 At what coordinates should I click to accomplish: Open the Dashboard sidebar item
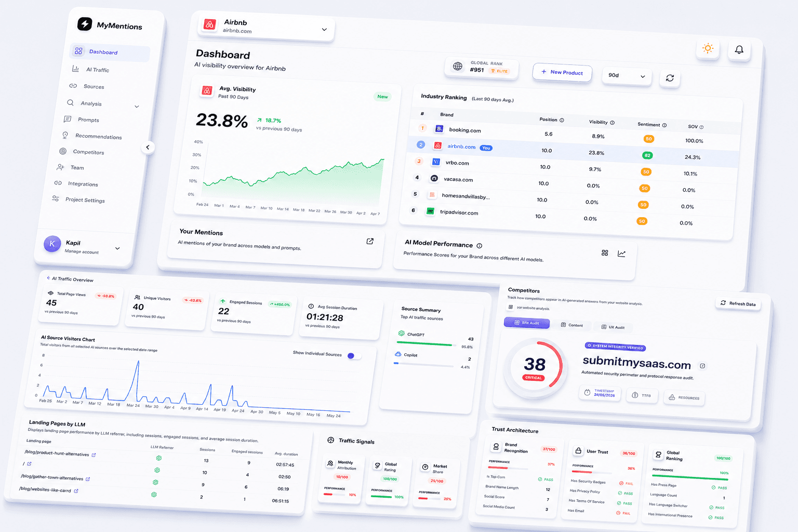point(110,52)
